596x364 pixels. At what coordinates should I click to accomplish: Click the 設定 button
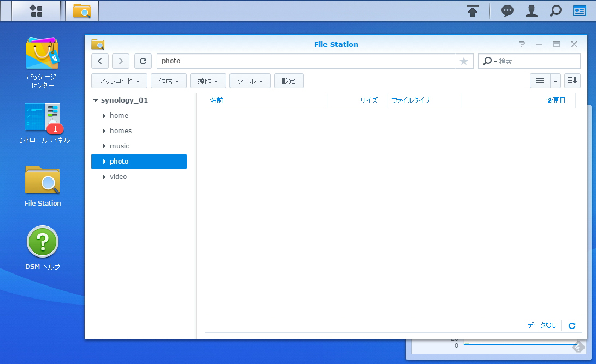click(289, 81)
